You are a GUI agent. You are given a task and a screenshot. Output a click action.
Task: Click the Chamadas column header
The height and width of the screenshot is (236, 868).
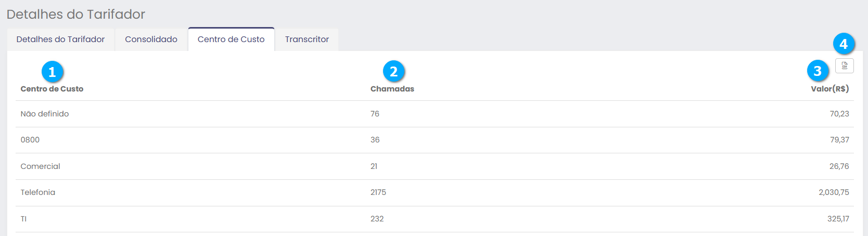[392, 89]
